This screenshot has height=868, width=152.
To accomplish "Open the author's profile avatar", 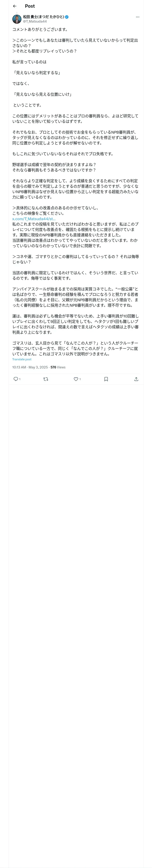I will coord(17,19).
